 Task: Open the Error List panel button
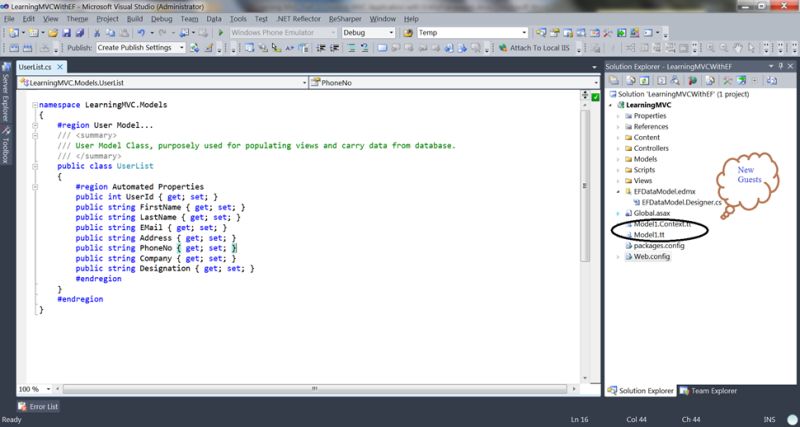(x=38, y=407)
